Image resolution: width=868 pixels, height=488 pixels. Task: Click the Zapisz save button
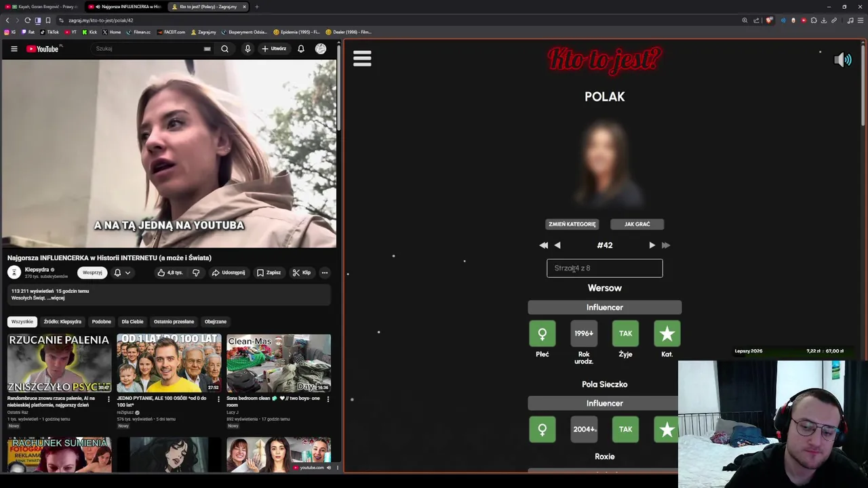tap(269, 272)
